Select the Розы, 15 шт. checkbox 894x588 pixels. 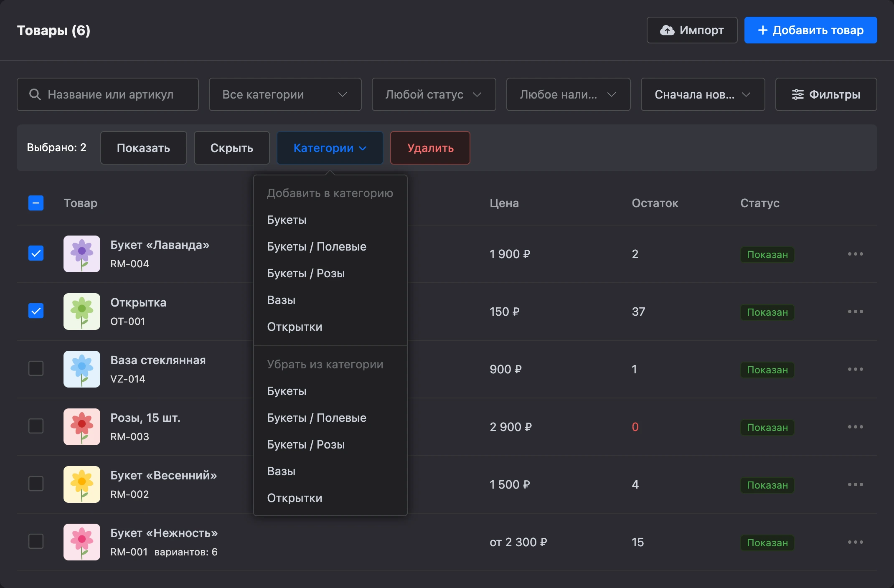(36, 426)
